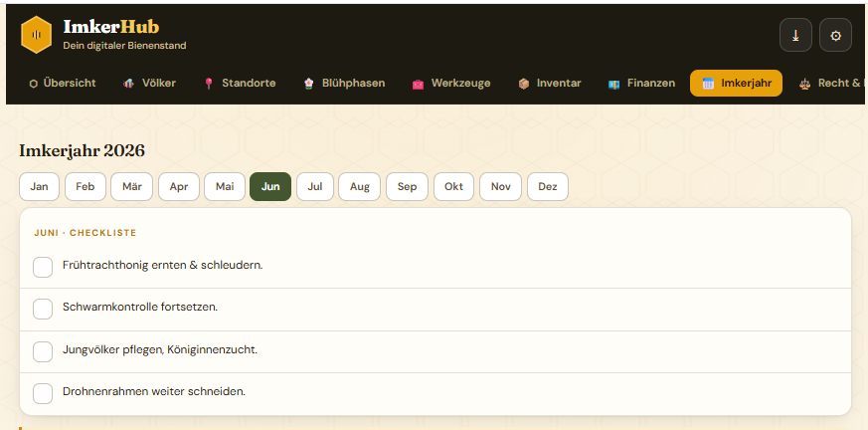This screenshot has width=868, height=430.
Task: Choose the Aug month button
Action: [x=360, y=187]
